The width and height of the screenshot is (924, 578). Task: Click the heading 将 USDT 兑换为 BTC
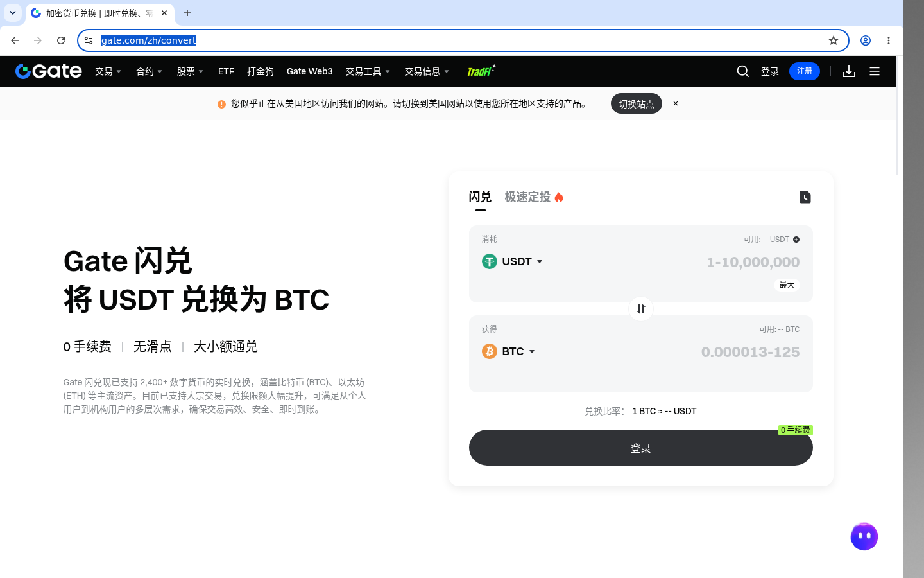click(x=196, y=299)
